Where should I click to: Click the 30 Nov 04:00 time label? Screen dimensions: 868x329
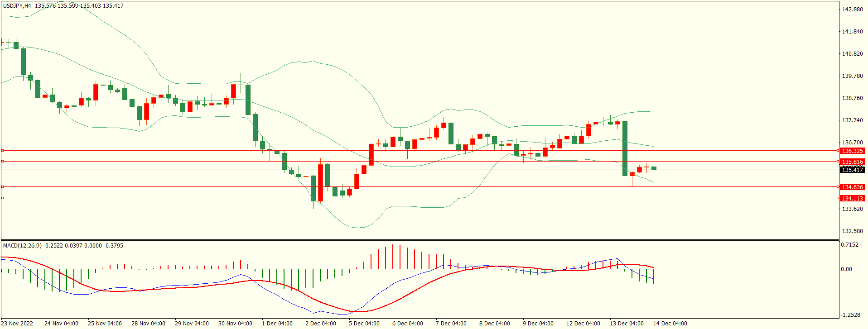coord(235,324)
